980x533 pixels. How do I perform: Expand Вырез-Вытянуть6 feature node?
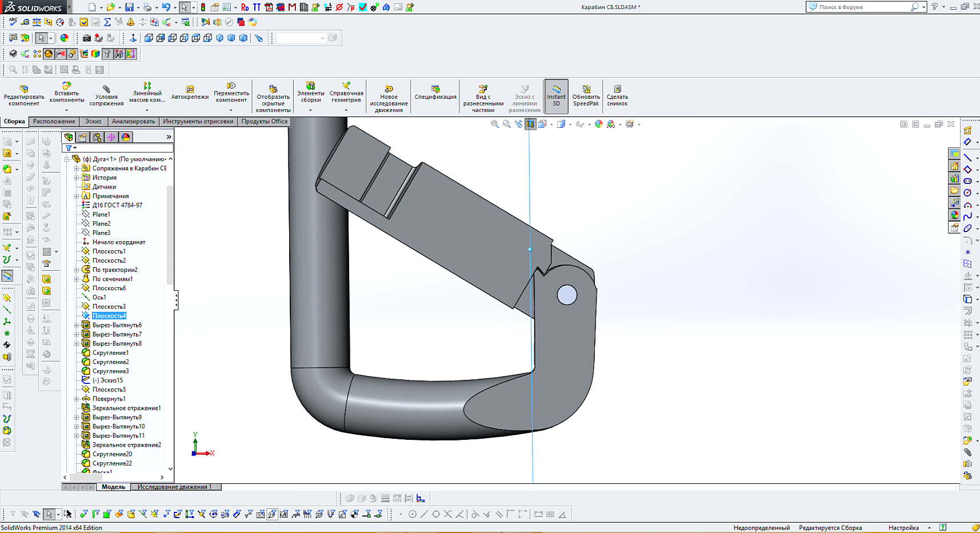(77, 325)
